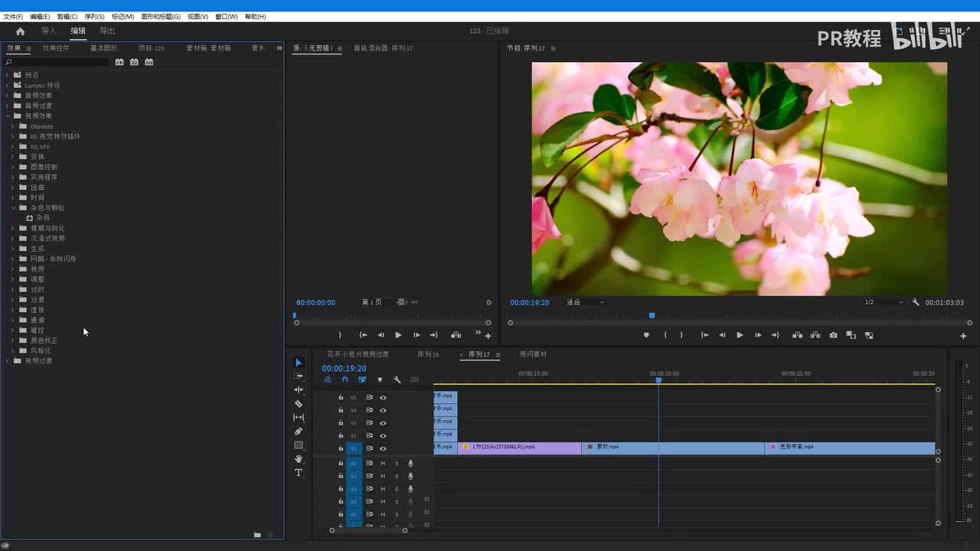Toggle timeline snapping magnet icon
The height and width of the screenshot is (551, 980).
coord(345,380)
